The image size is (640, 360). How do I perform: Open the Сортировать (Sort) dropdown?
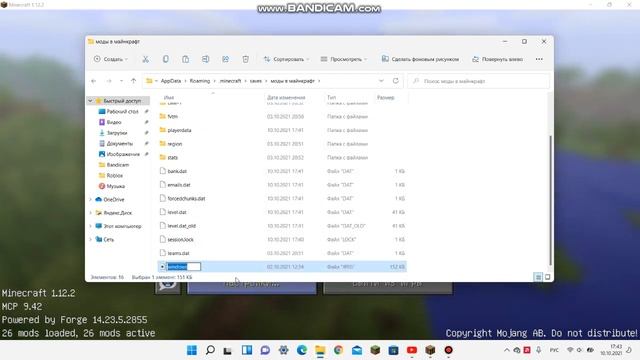(x=286, y=59)
